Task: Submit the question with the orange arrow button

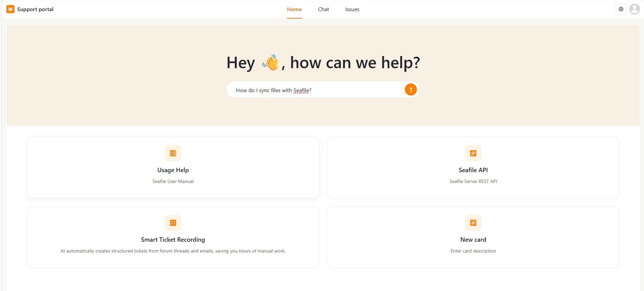Action: point(411,89)
